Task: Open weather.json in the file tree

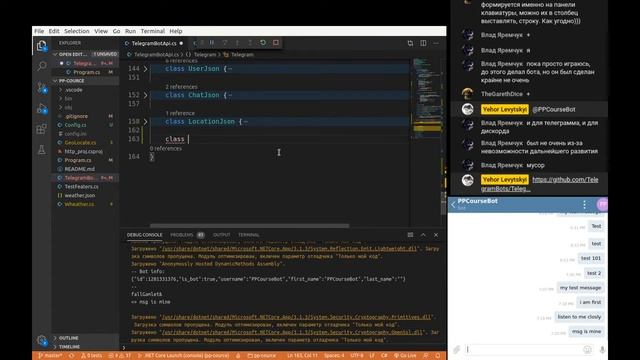Action: [x=80, y=195]
